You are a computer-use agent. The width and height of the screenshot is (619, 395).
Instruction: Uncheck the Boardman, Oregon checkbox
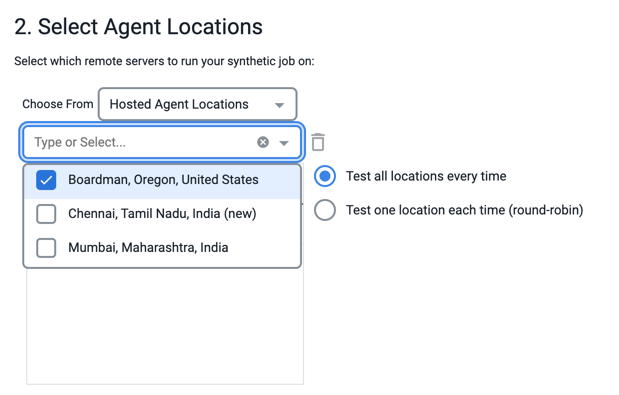tap(46, 180)
